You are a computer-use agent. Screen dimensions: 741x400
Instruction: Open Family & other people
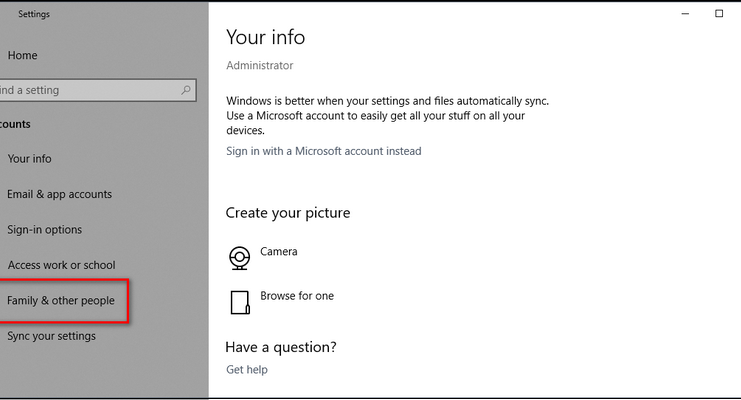coord(60,301)
